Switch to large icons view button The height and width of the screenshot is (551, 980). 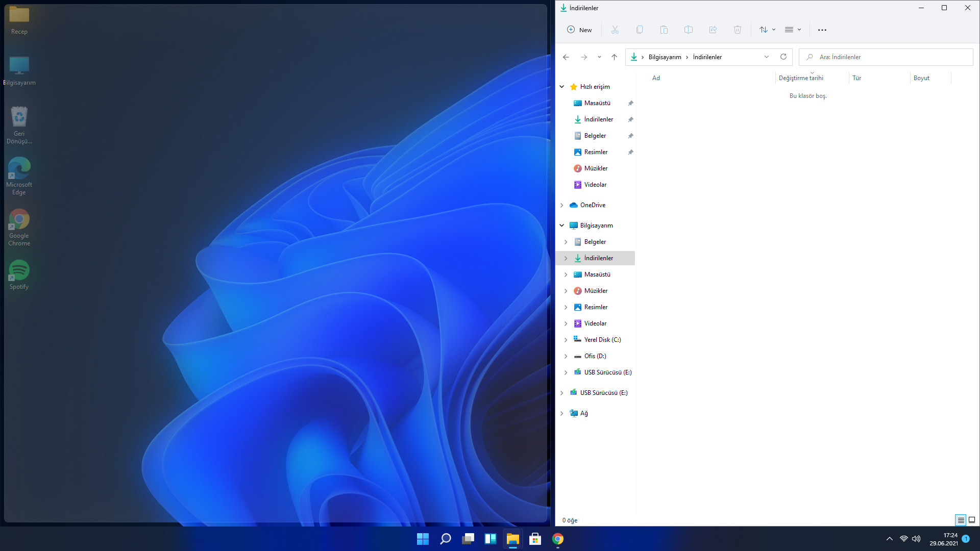(x=972, y=520)
